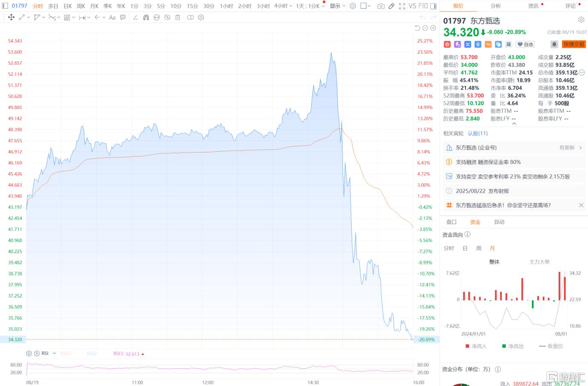Screen dimensions: 588x386
Task: Select the rectangle region drawing tool
Action: pos(67,17)
